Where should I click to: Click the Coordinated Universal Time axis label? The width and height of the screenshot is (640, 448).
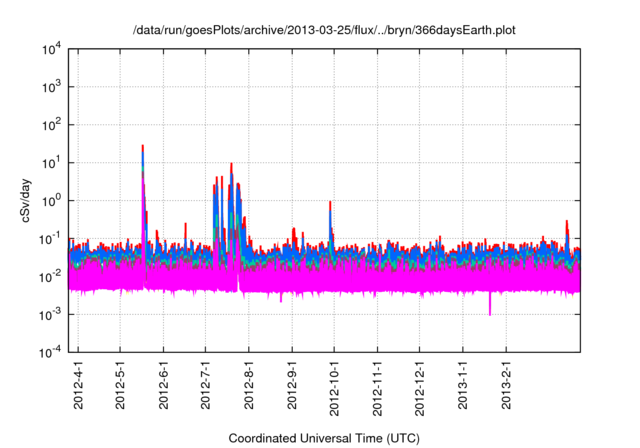click(324, 438)
